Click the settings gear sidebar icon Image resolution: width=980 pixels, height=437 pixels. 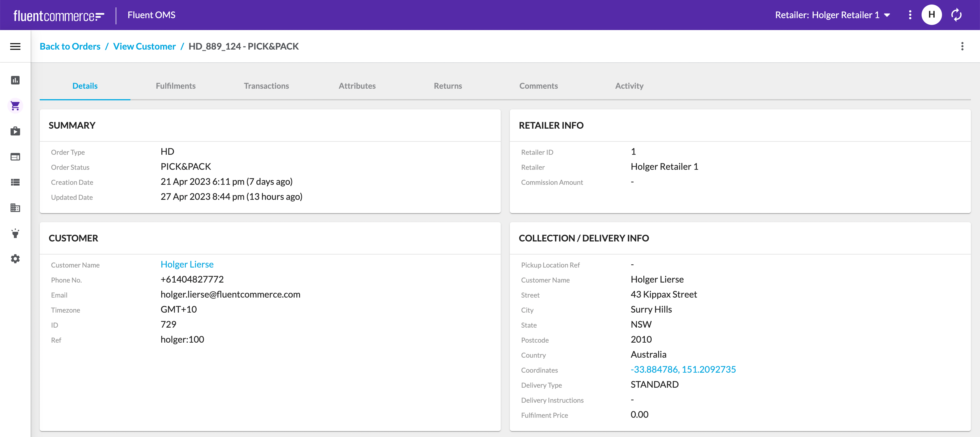(15, 258)
